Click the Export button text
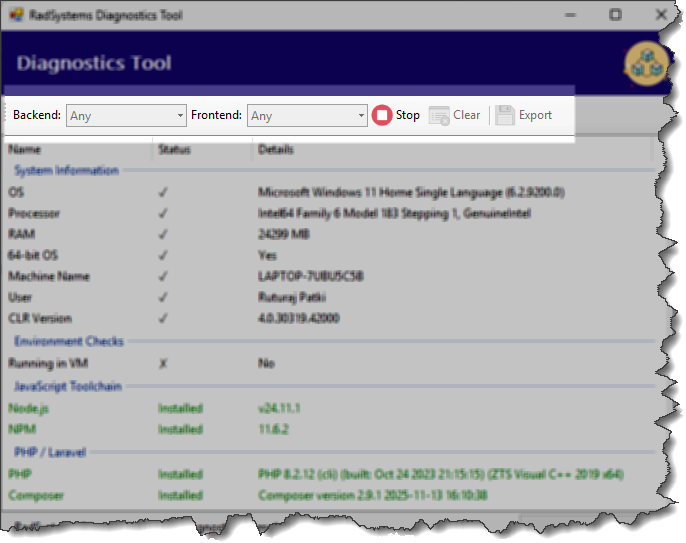This screenshot has width=686, height=543. click(x=535, y=116)
